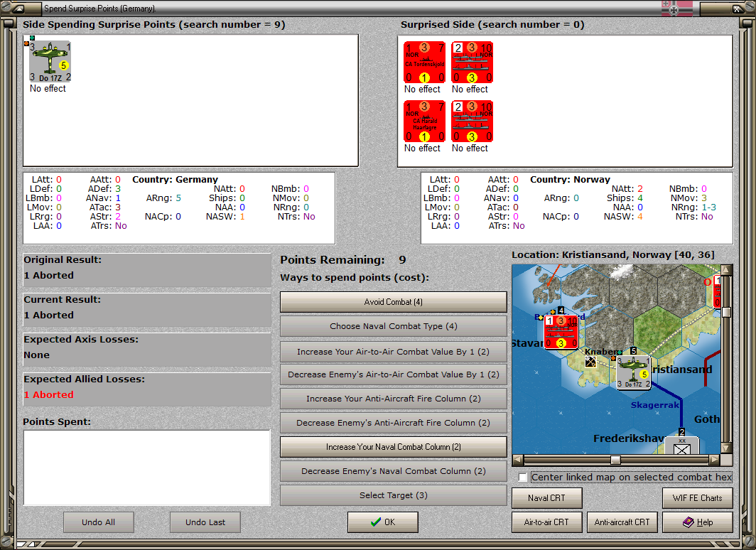Click the map scroll left arrow
Screen dimensions: 756x550
517,460
